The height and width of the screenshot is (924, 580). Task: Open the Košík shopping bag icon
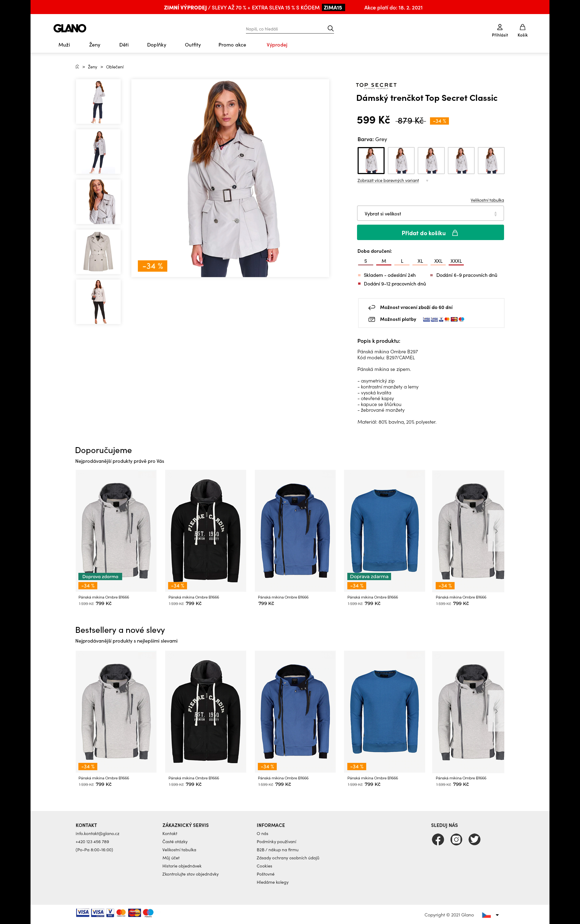tap(522, 27)
